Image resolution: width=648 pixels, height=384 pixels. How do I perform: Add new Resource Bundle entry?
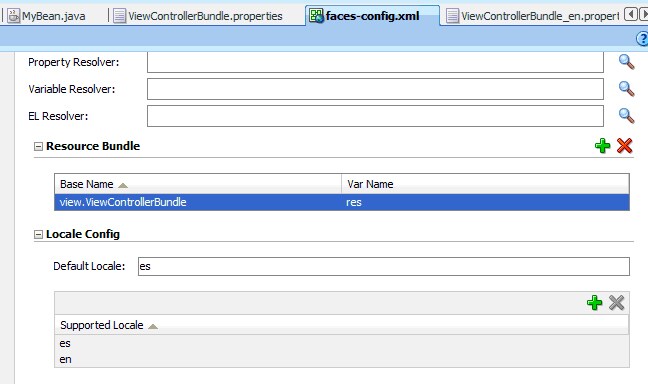tap(602, 145)
